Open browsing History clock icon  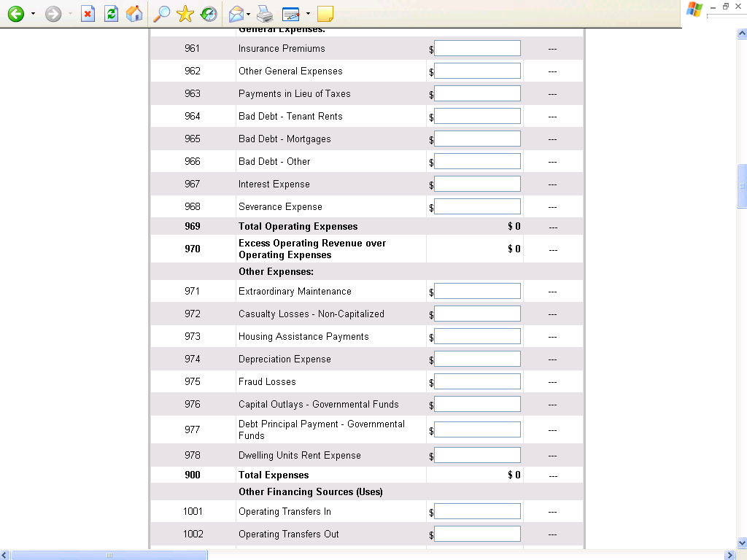(208, 14)
